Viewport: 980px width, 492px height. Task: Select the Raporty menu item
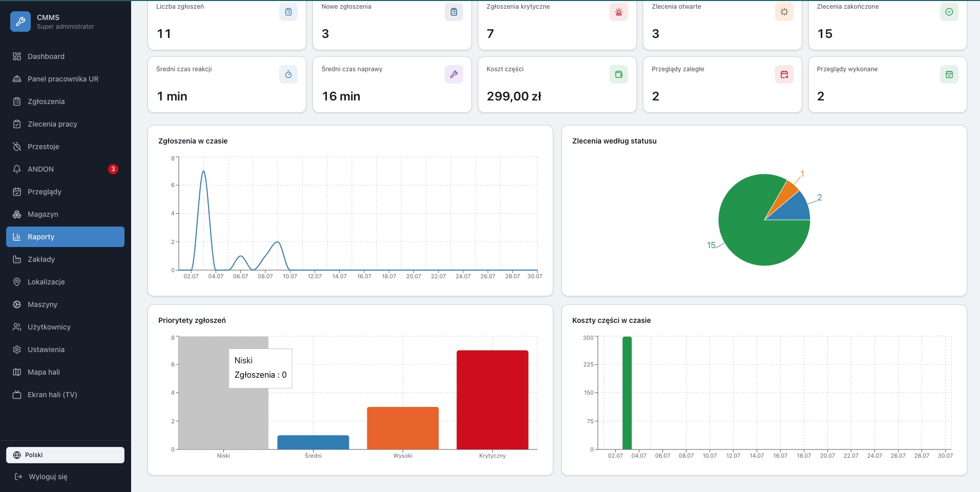pyautogui.click(x=65, y=237)
